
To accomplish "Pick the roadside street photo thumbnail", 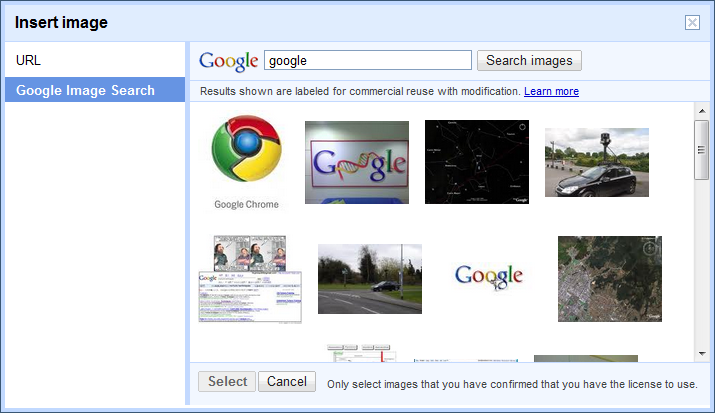I will (x=370, y=279).
